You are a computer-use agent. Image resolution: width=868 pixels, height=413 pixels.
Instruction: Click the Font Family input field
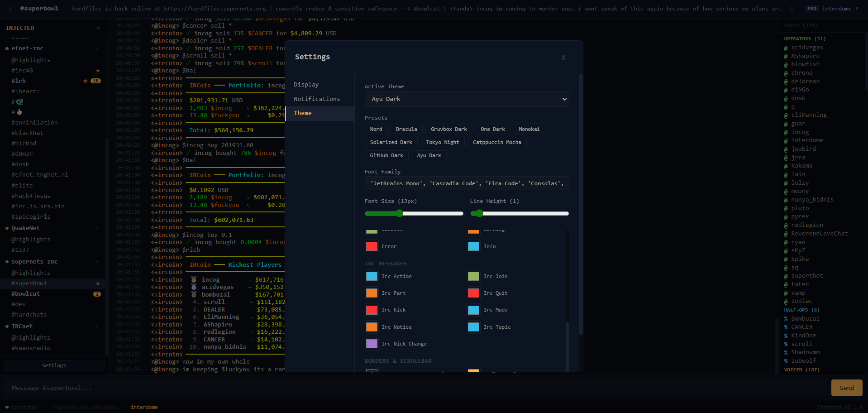[x=467, y=183]
